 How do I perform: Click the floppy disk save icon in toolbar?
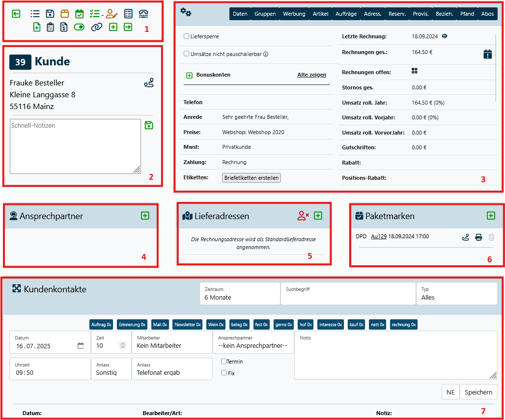coord(50,14)
